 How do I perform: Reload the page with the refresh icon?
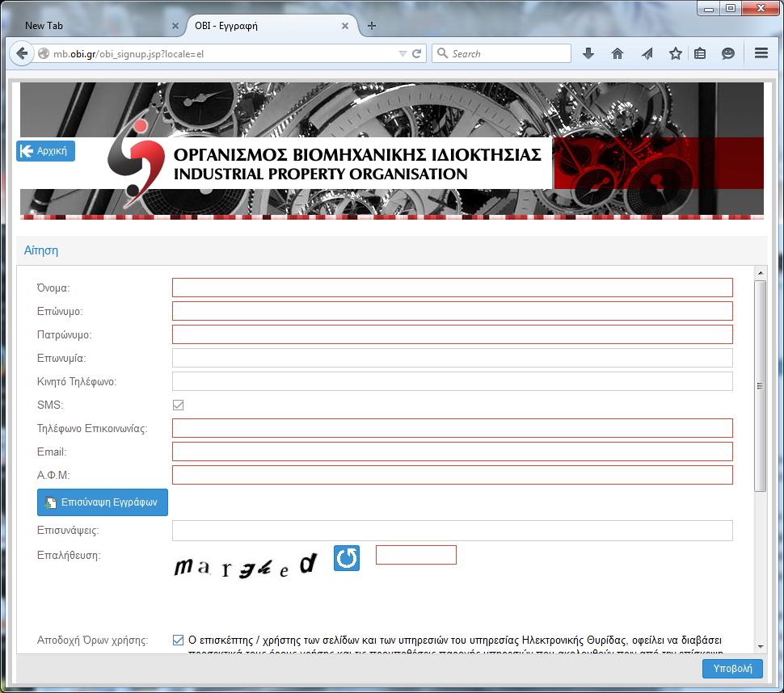(x=416, y=53)
